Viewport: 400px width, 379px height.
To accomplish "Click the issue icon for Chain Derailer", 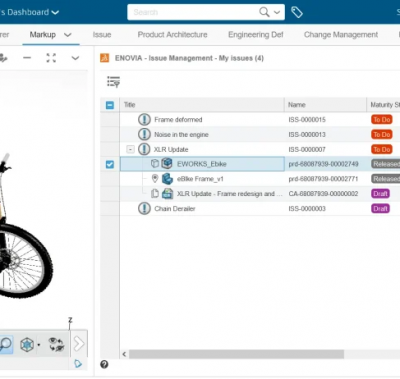I will [144, 209].
